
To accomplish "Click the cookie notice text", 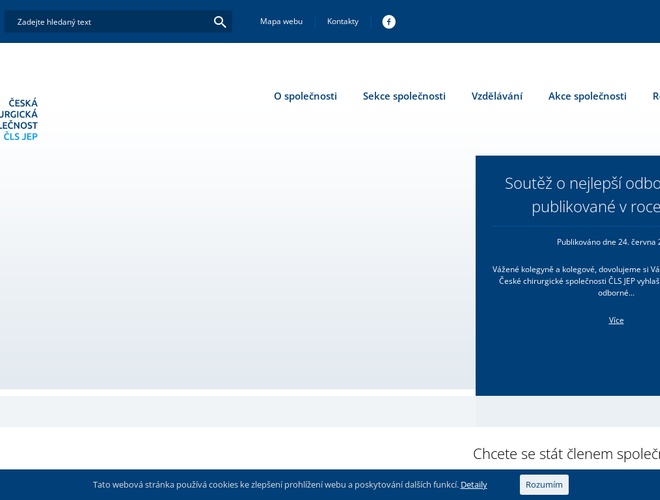I will point(275,485).
